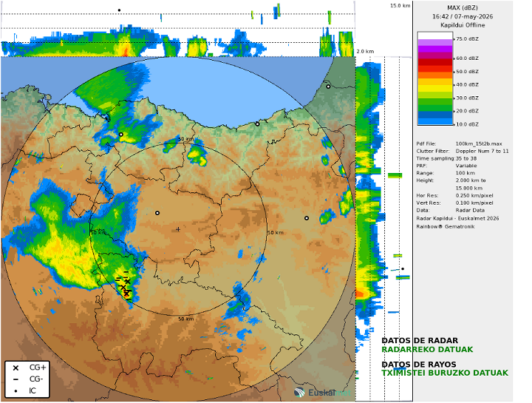
Task: Click the '30.0 dBZ' scale label
Action: point(467,98)
